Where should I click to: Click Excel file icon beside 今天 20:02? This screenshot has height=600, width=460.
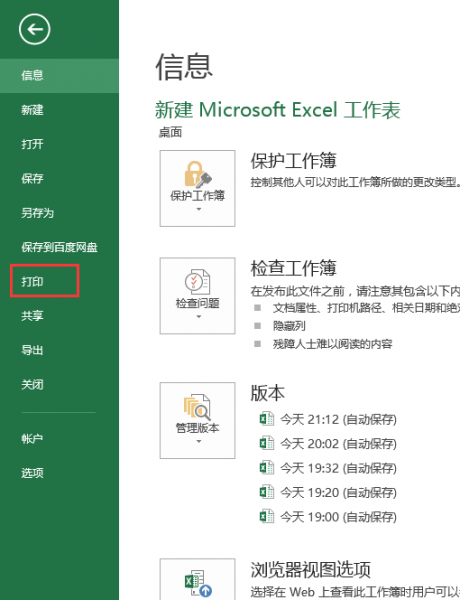[267, 443]
